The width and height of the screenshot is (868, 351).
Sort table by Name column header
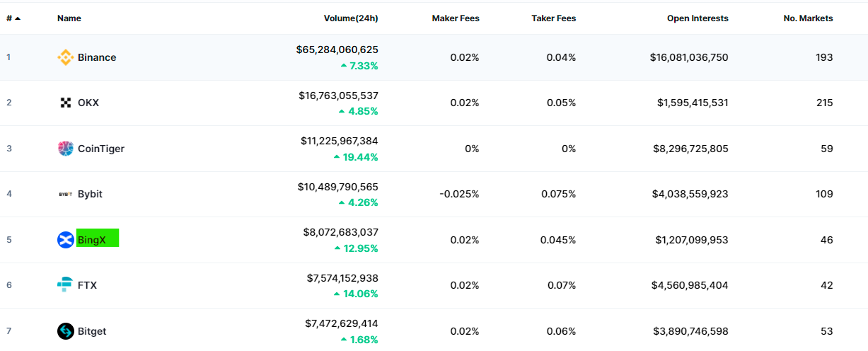(69, 18)
